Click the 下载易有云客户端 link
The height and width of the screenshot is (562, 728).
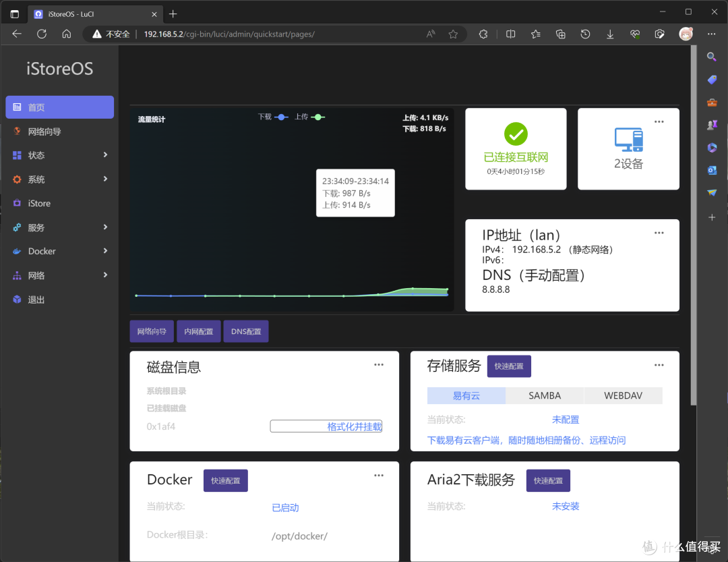pyautogui.click(x=526, y=440)
